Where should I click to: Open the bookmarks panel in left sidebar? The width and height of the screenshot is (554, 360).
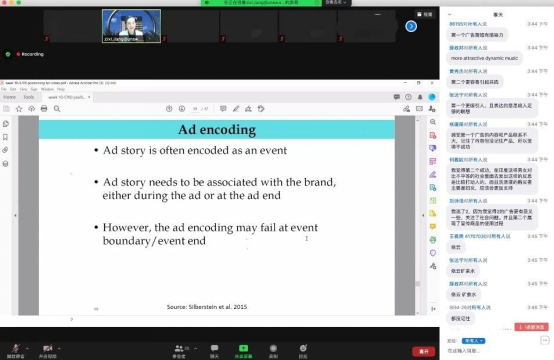pyautogui.click(x=5, y=137)
